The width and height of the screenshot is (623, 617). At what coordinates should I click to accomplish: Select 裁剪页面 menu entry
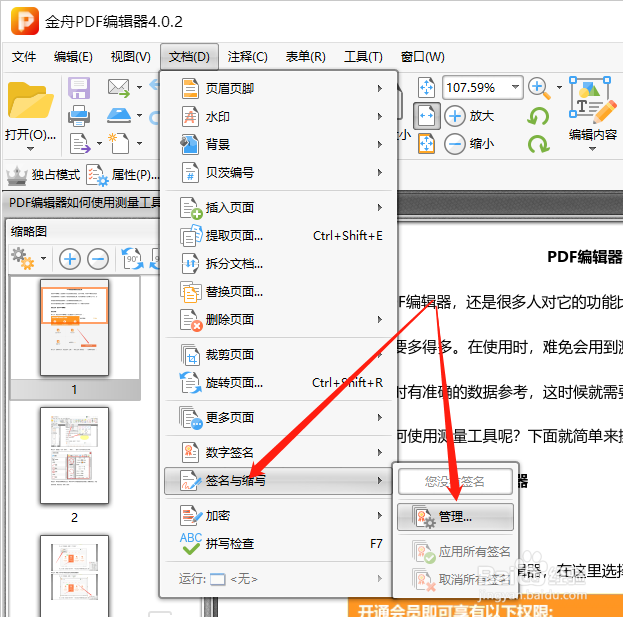[278, 354]
